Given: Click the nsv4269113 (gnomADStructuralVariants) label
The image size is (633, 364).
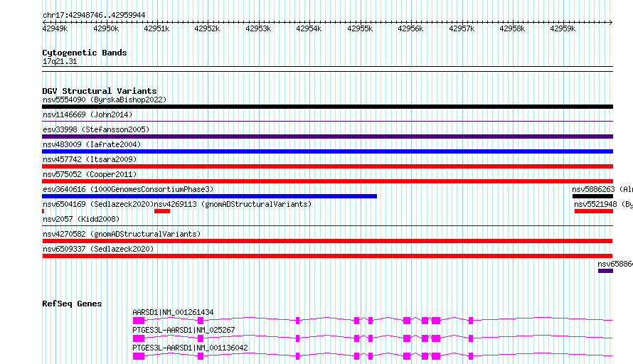Looking at the screenshot, I should (x=233, y=204).
